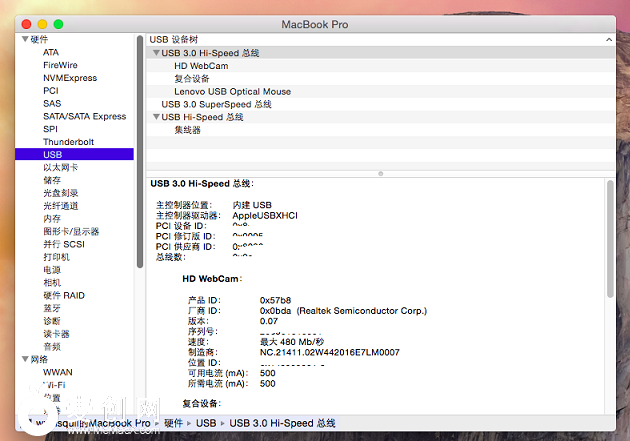Click the green zoom window button

click(x=59, y=22)
